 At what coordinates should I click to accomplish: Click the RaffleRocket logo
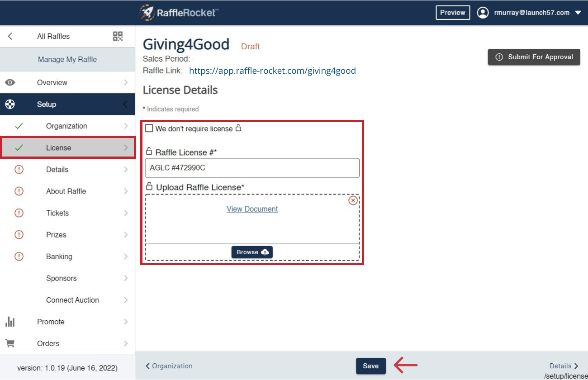[x=179, y=12]
